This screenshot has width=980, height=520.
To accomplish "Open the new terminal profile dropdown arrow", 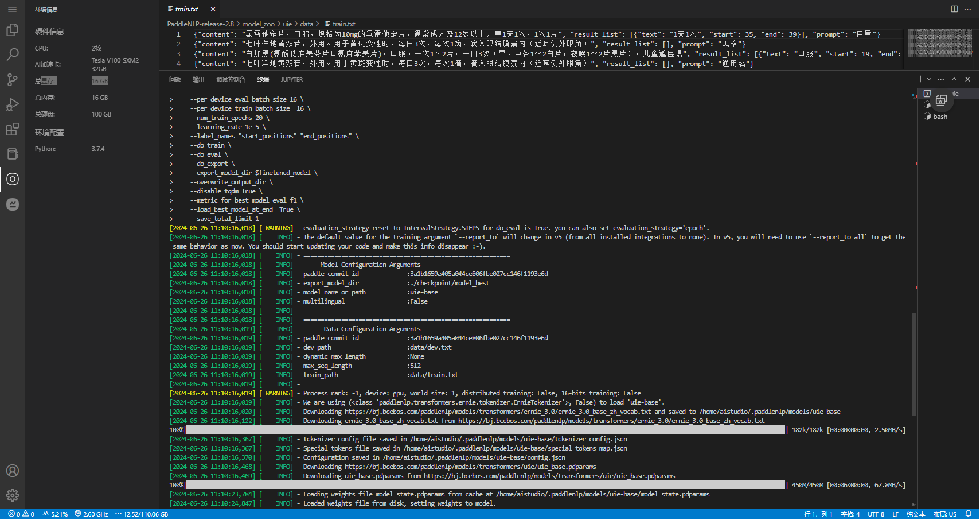I will point(929,79).
